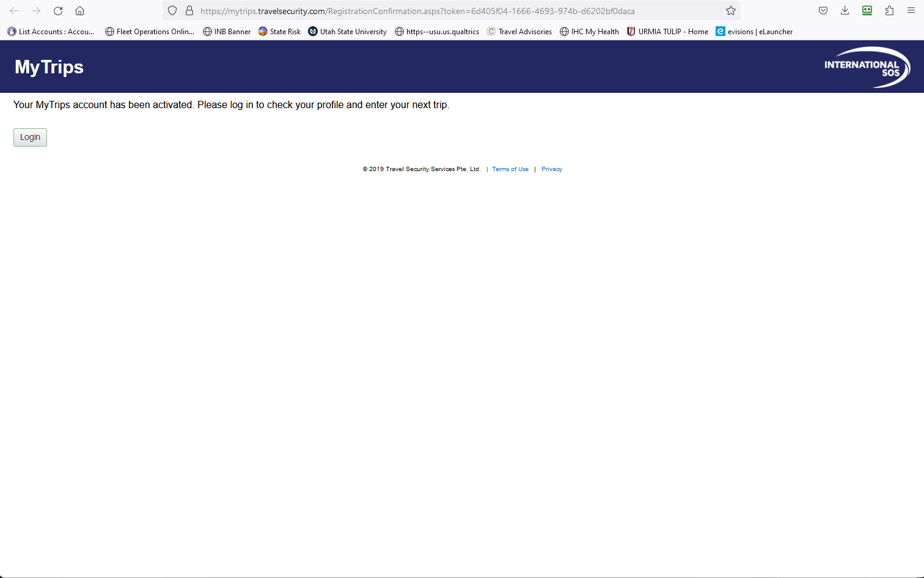The height and width of the screenshot is (578, 924).
Task: Click the Login button
Action: [x=30, y=137]
